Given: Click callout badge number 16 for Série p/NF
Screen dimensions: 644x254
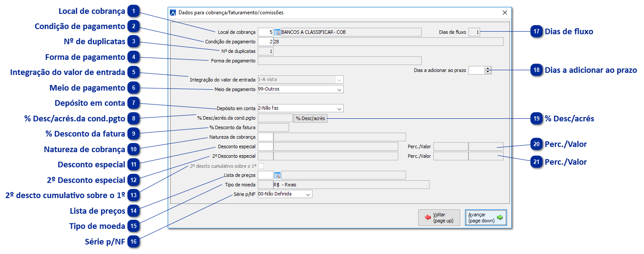Looking at the screenshot, I should click(133, 241).
